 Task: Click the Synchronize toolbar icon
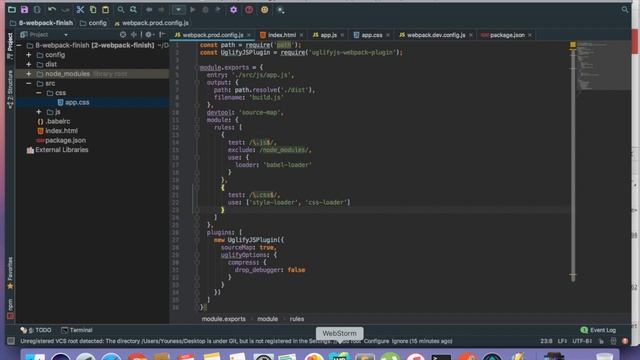click(37, 9)
